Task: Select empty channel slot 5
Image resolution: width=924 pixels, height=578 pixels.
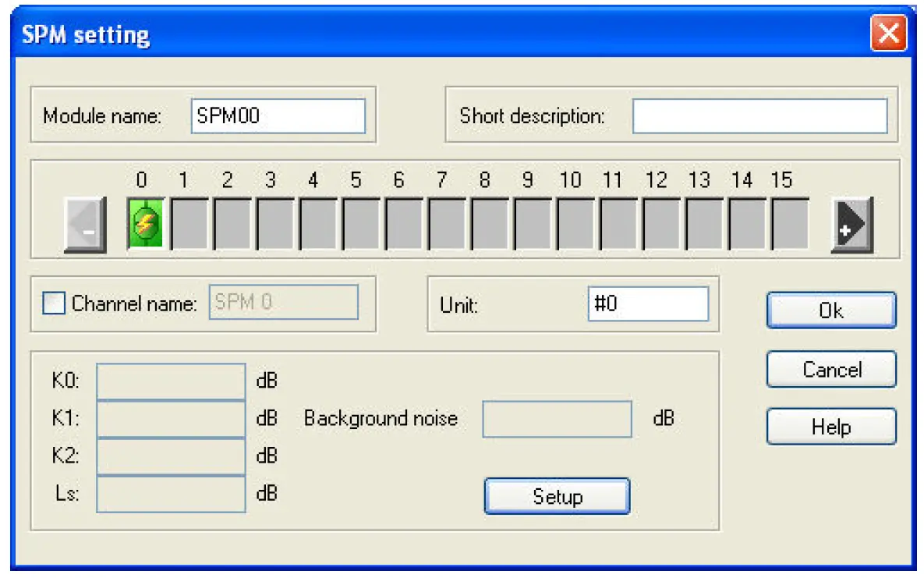Action: click(361, 224)
